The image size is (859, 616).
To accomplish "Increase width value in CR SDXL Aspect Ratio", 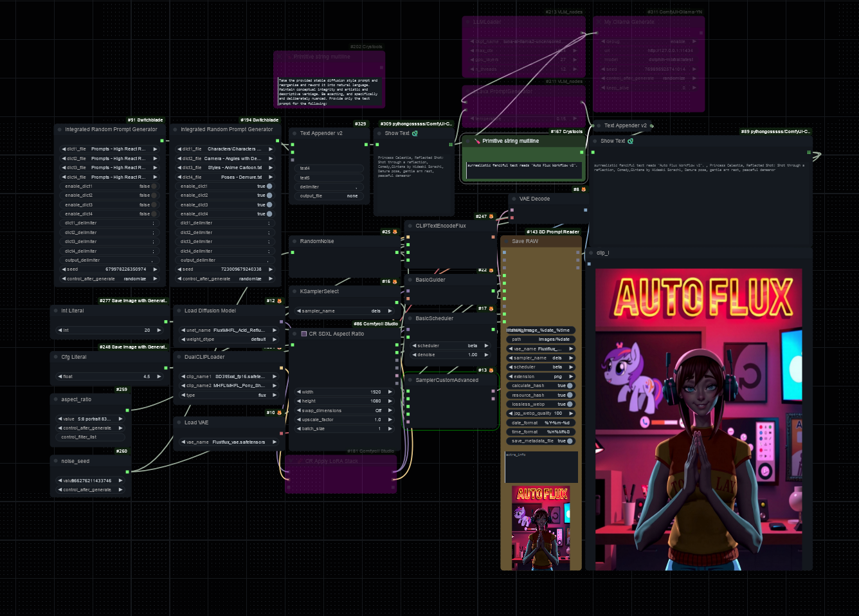I will [390, 392].
